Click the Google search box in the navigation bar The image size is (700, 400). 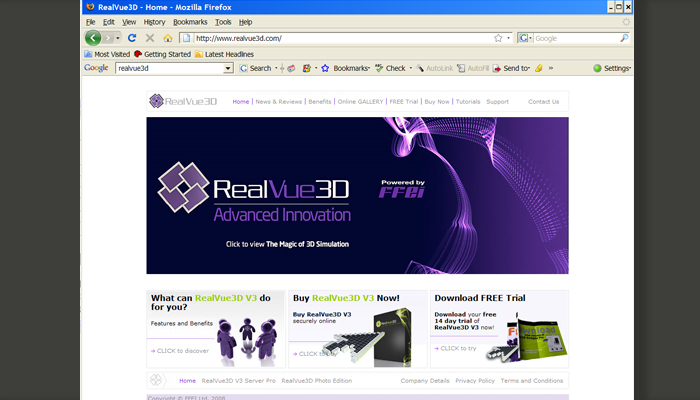point(577,38)
